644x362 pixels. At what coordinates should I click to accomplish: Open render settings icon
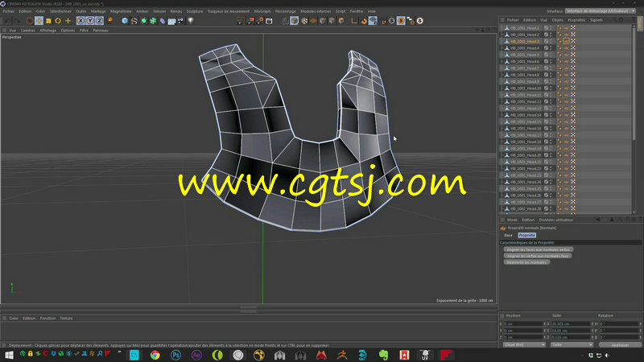269,21
